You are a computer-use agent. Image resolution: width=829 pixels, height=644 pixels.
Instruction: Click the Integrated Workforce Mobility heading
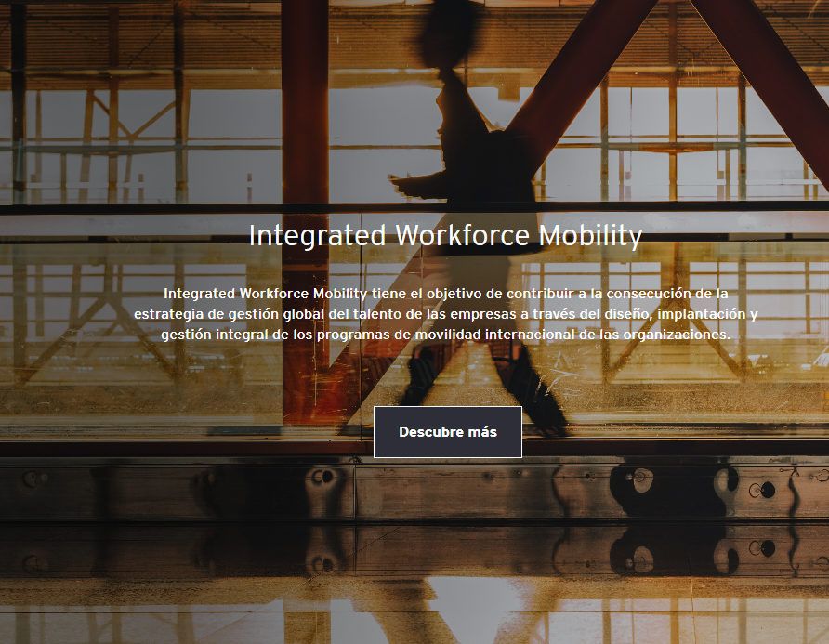pyautogui.click(x=445, y=236)
